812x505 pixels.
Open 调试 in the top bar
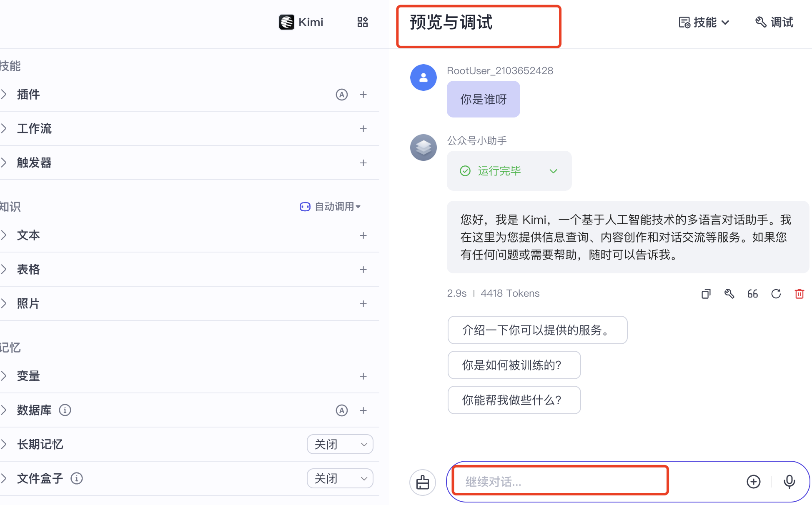[x=774, y=22]
